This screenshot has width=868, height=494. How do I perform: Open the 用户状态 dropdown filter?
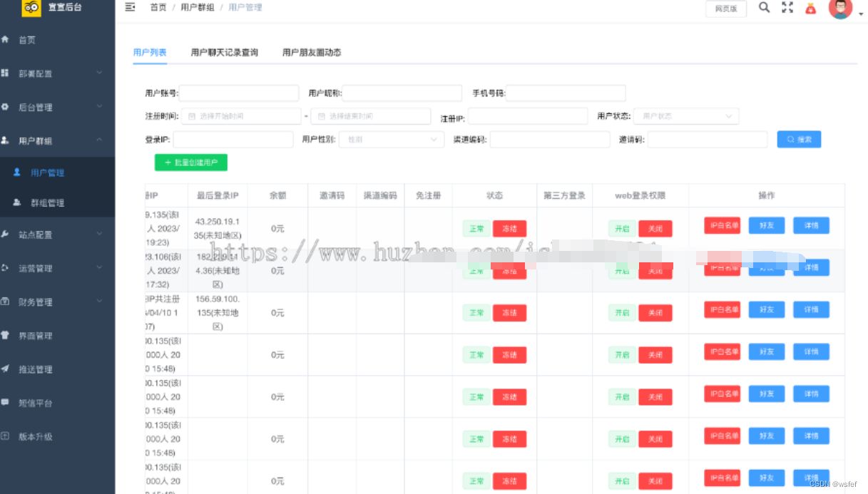(685, 115)
